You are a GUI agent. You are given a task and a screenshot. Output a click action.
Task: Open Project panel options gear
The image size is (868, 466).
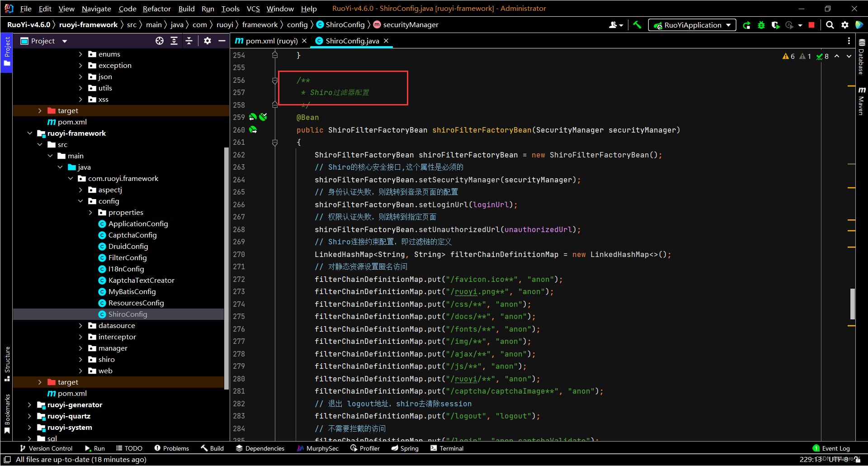208,41
